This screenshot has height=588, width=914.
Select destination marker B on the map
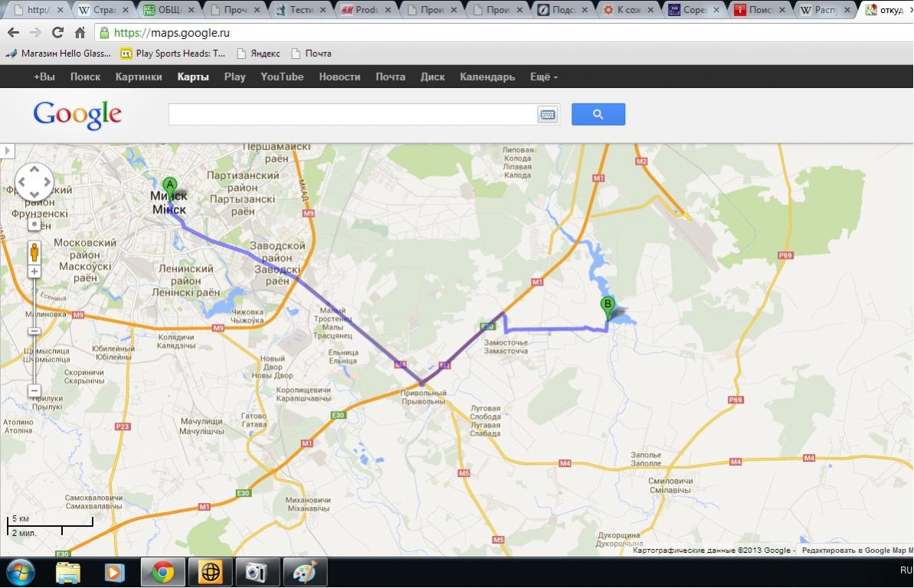(608, 306)
